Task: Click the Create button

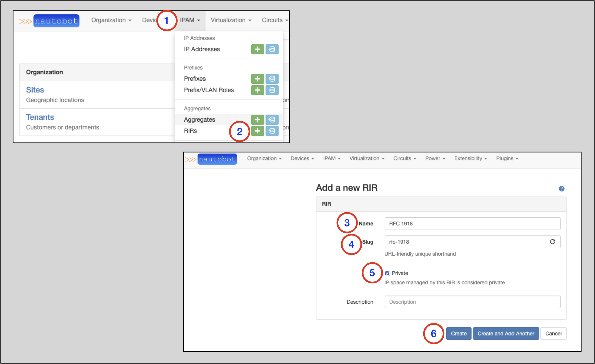Action: [459, 334]
